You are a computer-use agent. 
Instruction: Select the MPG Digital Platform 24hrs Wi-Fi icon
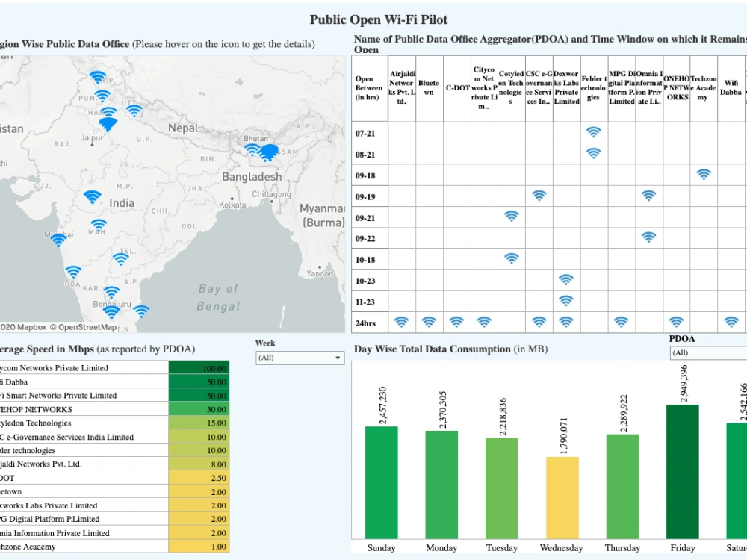(x=621, y=322)
